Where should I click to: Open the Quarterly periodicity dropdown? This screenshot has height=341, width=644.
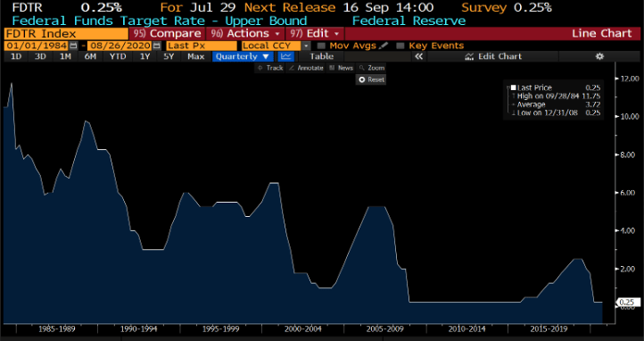(243, 57)
